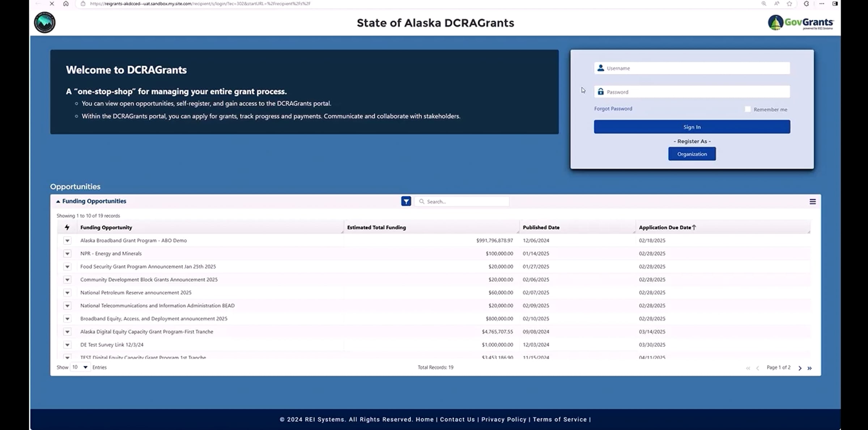
Task: Open the Privacy Policy footer link
Action: tap(504, 420)
